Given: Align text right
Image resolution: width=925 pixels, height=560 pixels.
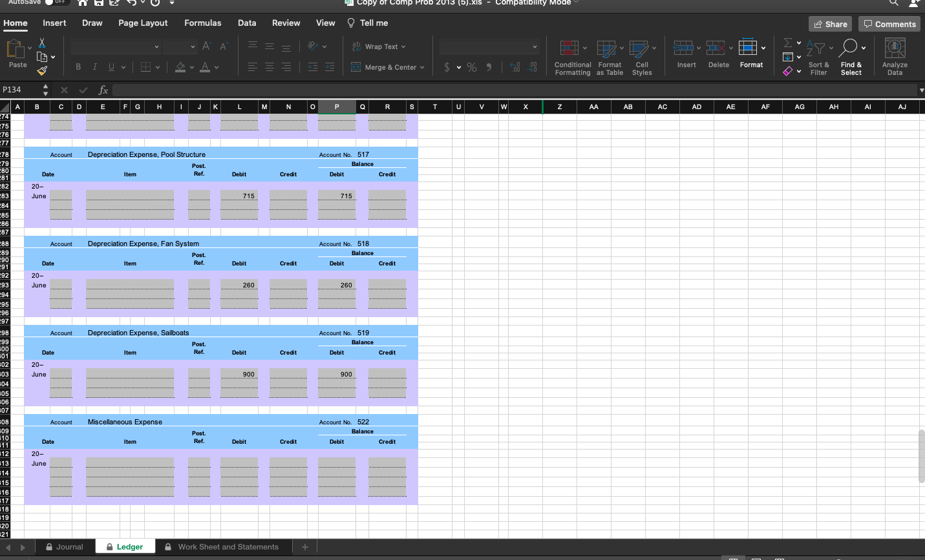Looking at the screenshot, I should tap(286, 67).
